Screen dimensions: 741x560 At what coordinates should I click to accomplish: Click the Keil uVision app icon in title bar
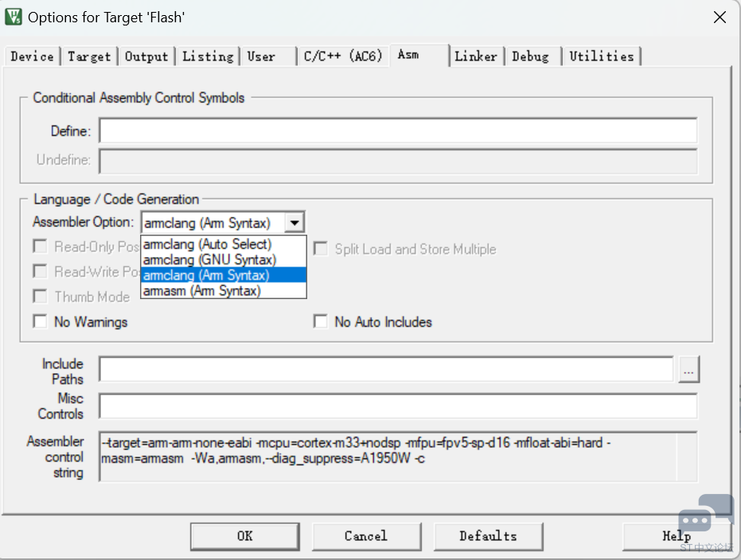pyautogui.click(x=14, y=17)
